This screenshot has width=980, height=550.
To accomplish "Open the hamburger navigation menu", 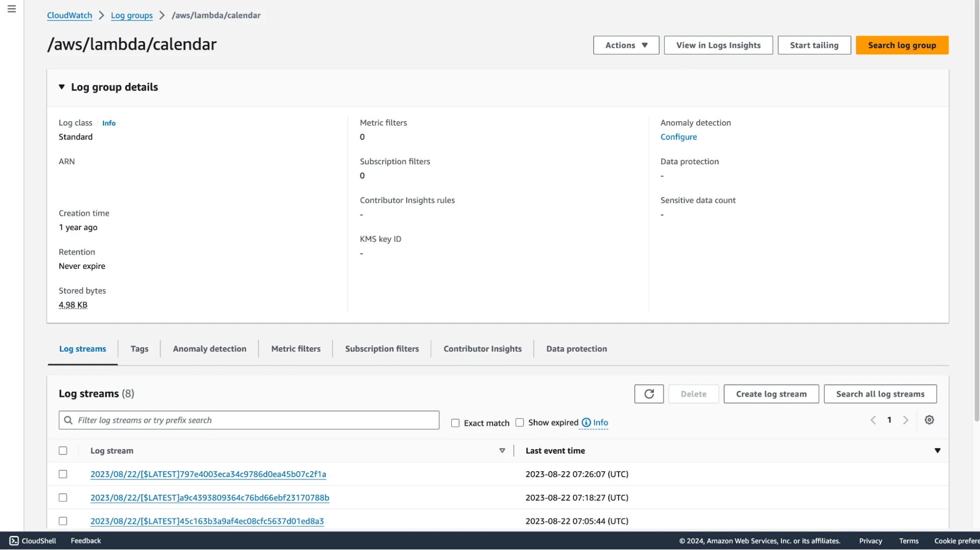I will 12,9.
